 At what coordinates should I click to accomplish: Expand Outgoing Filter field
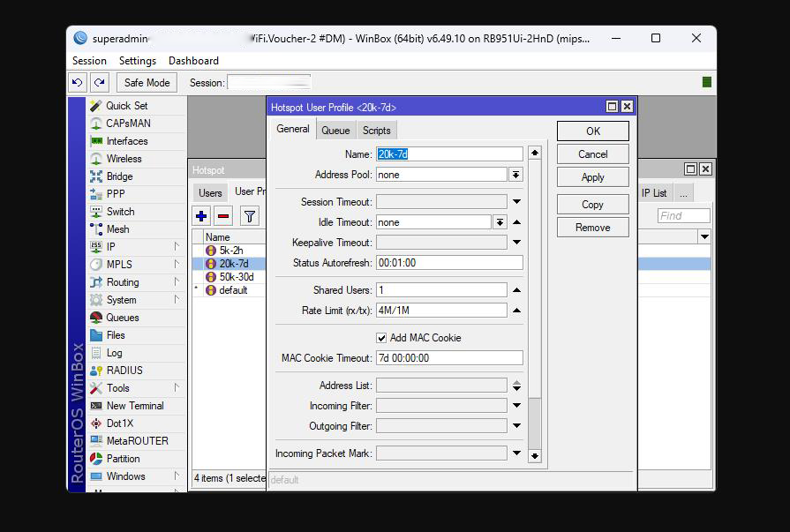(x=517, y=426)
